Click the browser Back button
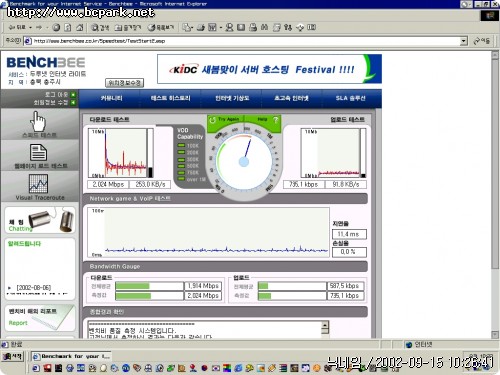The width and height of the screenshot is (500, 375). point(17,27)
